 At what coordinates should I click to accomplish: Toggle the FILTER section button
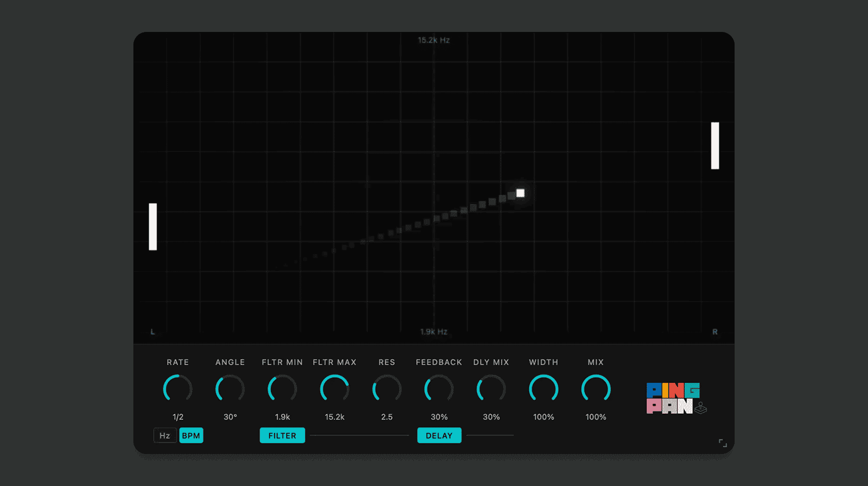tap(283, 436)
